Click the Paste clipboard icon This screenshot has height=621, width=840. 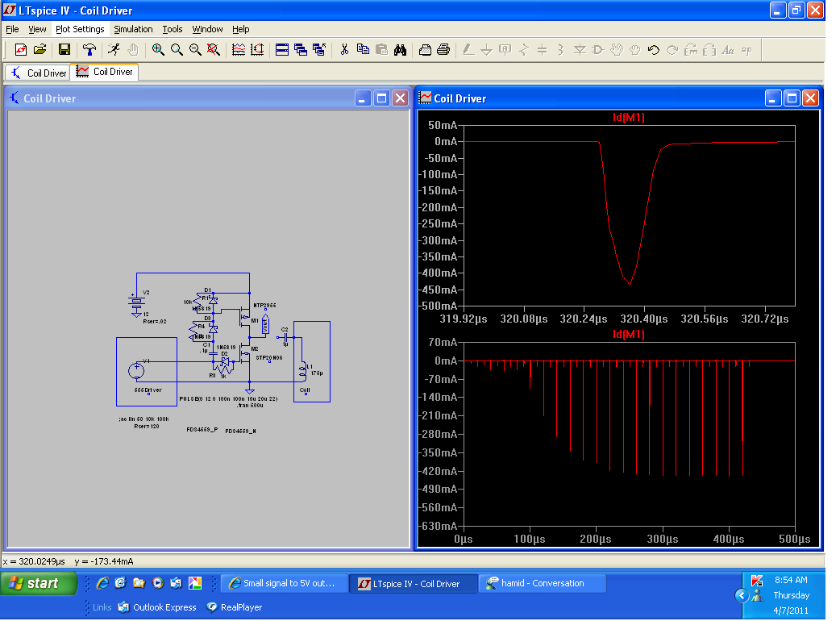tap(381, 50)
